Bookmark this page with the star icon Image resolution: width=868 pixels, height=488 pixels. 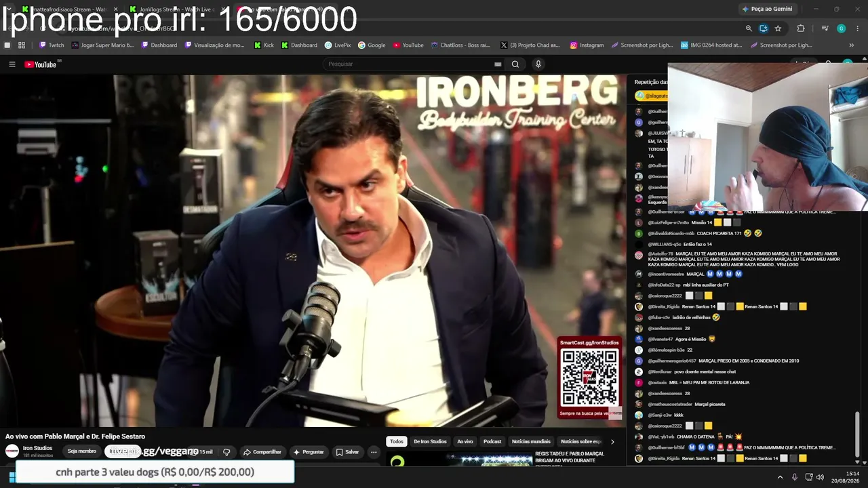[778, 28]
